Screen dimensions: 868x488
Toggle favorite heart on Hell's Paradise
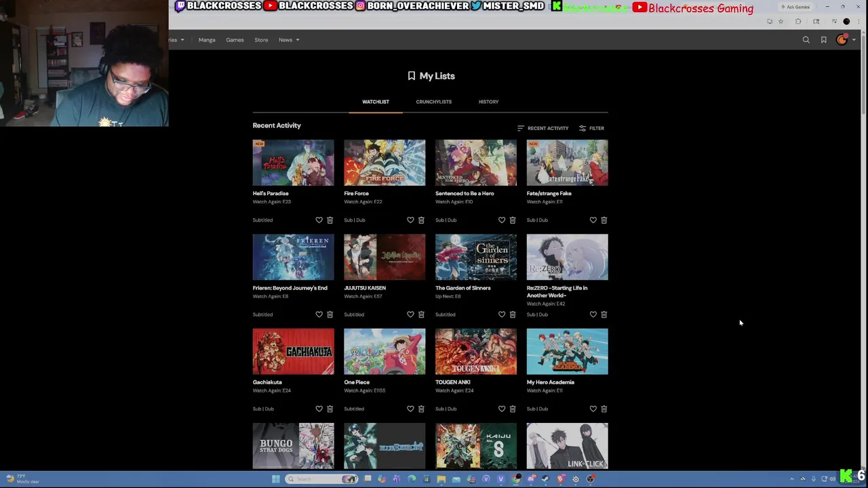pyautogui.click(x=319, y=220)
